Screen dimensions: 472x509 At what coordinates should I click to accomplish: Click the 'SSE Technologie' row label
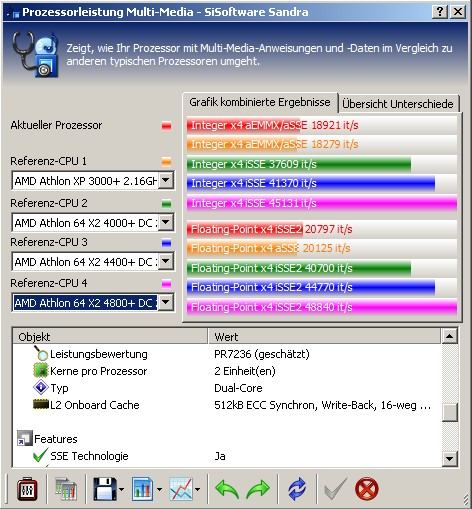[89, 456]
